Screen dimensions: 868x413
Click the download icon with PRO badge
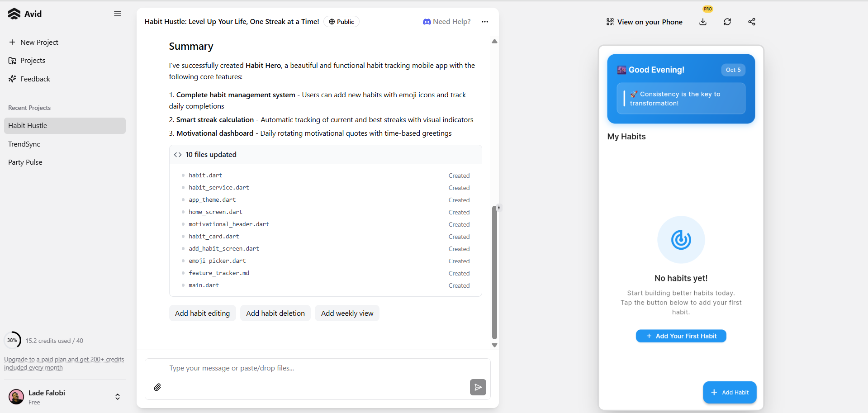point(703,22)
